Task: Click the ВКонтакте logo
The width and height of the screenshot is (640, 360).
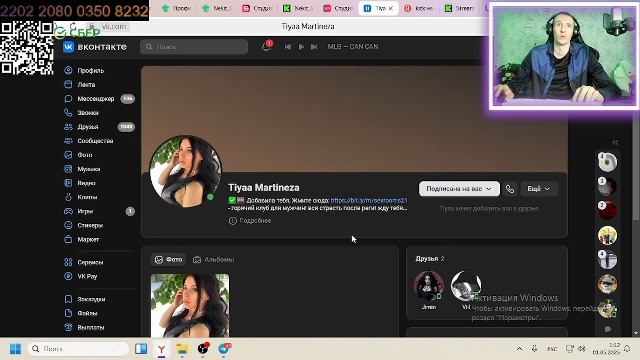Action: [95, 47]
